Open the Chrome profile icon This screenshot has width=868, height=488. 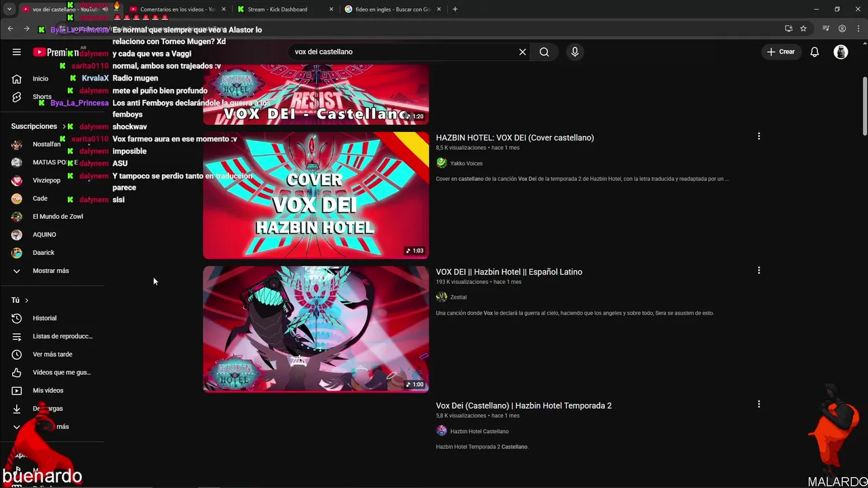point(842,28)
